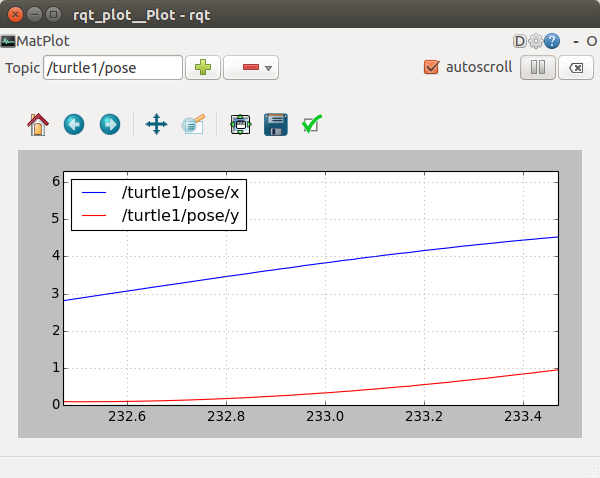Click the Home reset view icon

(x=38, y=124)
